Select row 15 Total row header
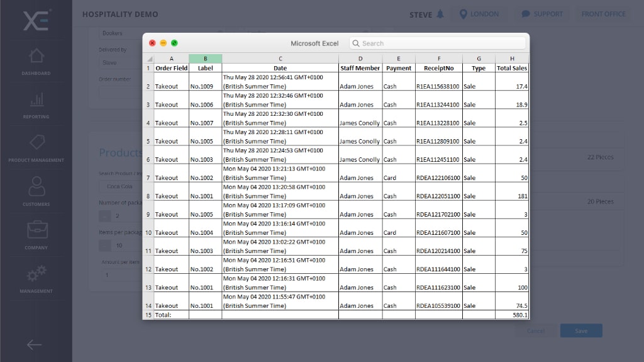The width and height of the screenshot is (644, 362). click(x=148, y=315)
